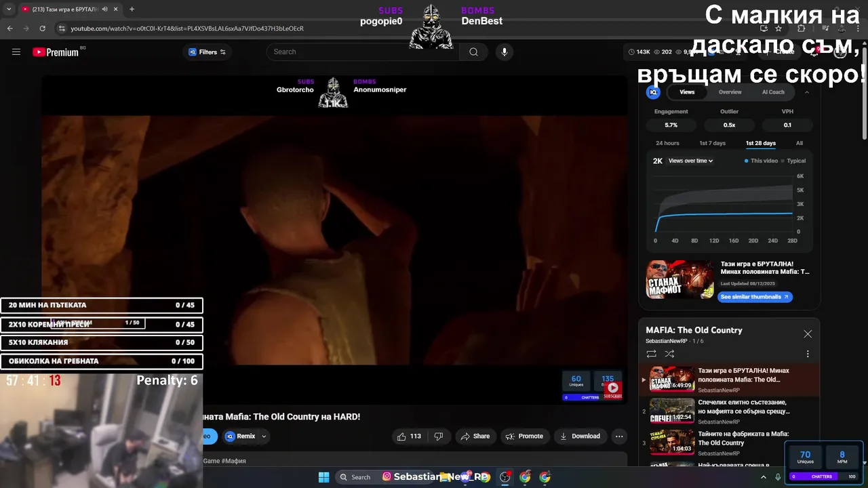Open SebastianNewRP playlist owner link

(666, 341)
